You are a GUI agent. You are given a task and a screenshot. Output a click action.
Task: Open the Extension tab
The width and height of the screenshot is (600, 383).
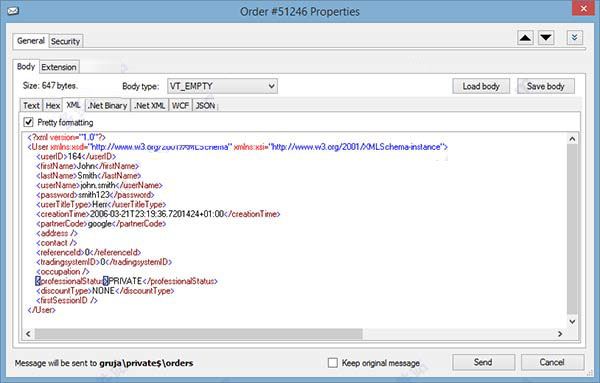point(59,67)
